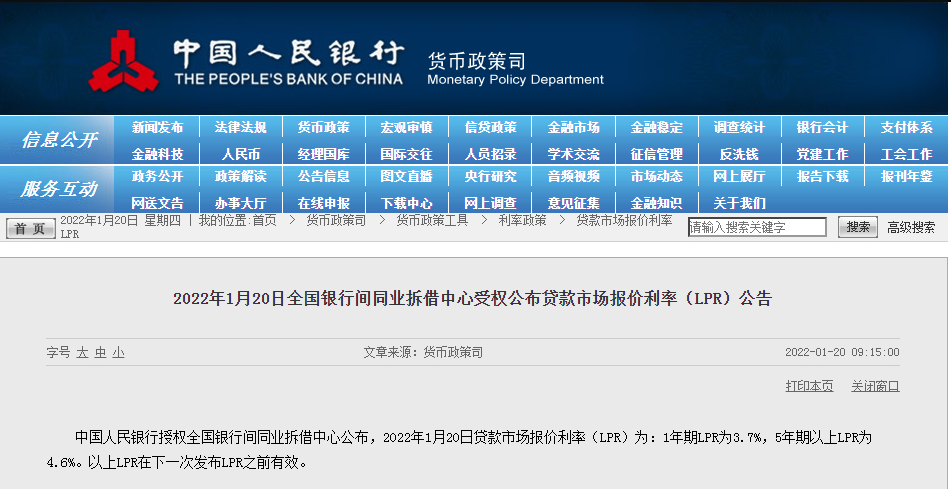
Task: Click breadcrumb link 利率政策
Action: (x=522, y=220)
